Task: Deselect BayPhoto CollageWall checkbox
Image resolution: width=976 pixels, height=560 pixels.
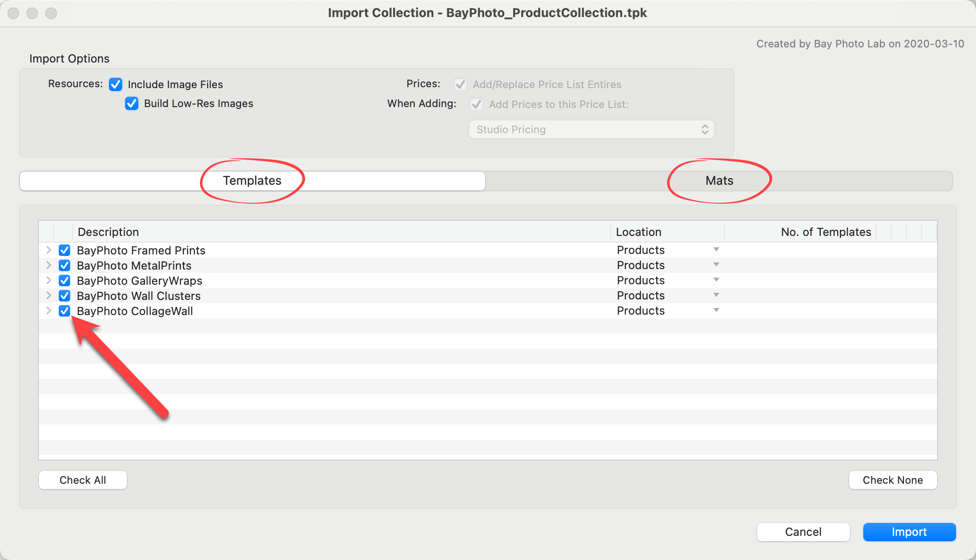Action: pyautogui.click(x=64, y=311)
